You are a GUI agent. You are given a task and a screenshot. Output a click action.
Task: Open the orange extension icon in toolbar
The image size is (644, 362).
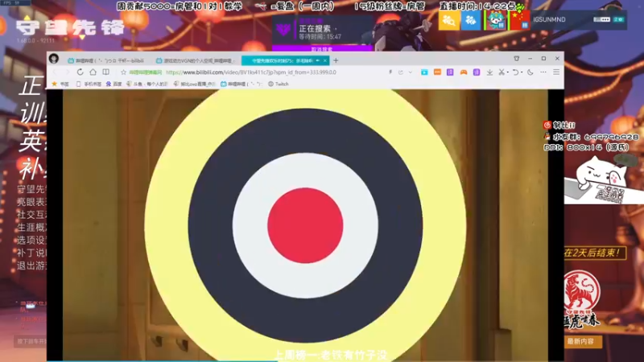[x=437, y=72]
